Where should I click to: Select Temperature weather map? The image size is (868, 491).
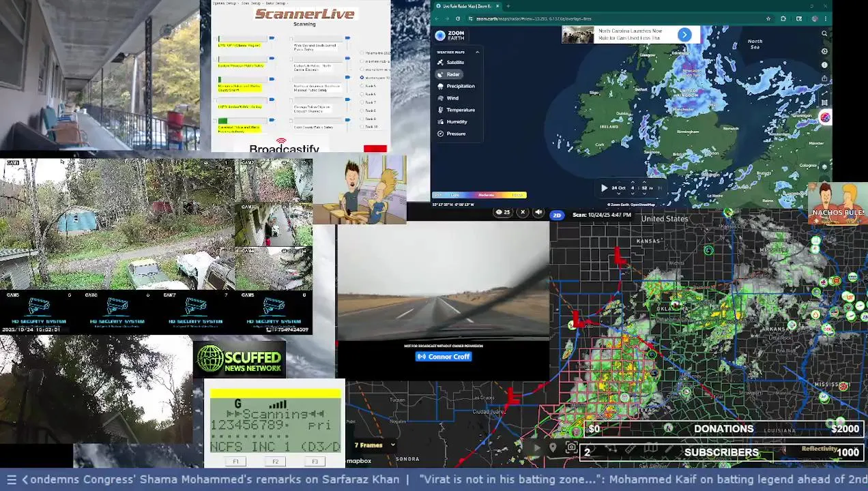456,110
